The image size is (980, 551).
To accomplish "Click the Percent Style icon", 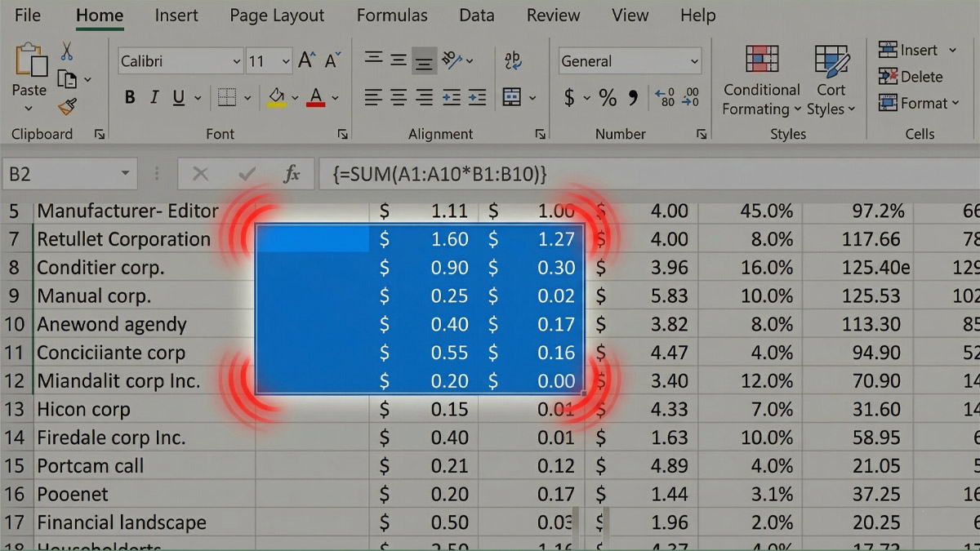I will click(608, 98).
